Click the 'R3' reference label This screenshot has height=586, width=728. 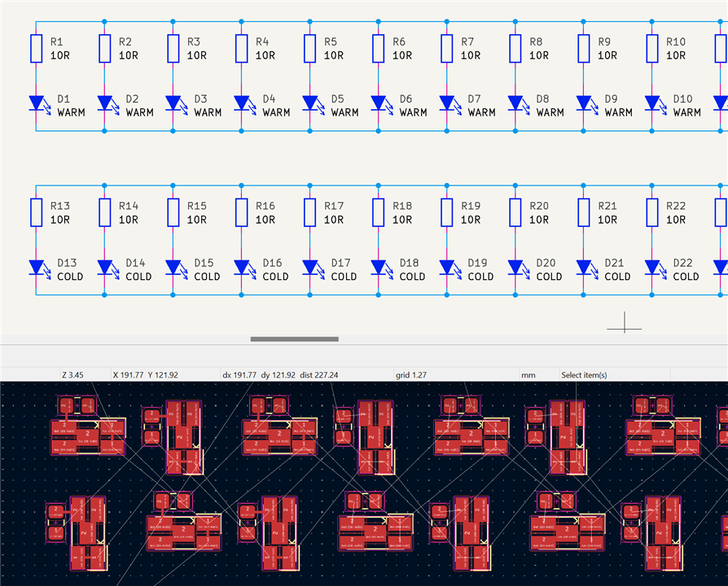(194, 42)
